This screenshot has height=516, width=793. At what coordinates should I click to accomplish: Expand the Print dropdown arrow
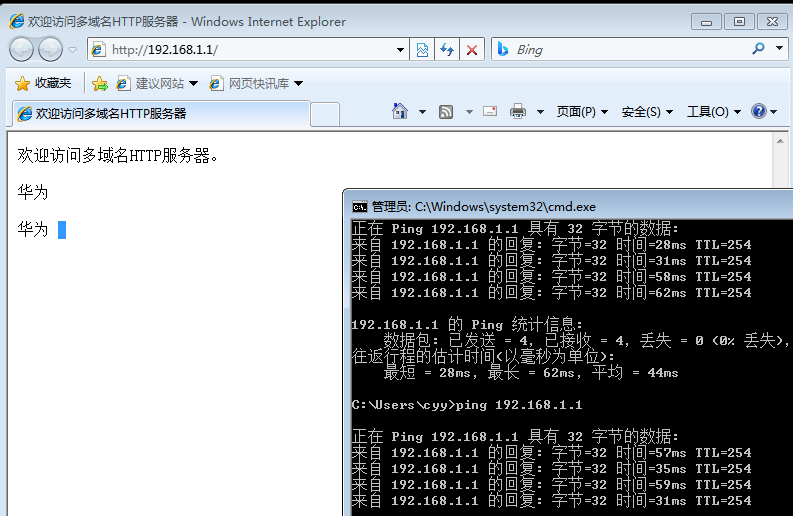pos(540,111)
